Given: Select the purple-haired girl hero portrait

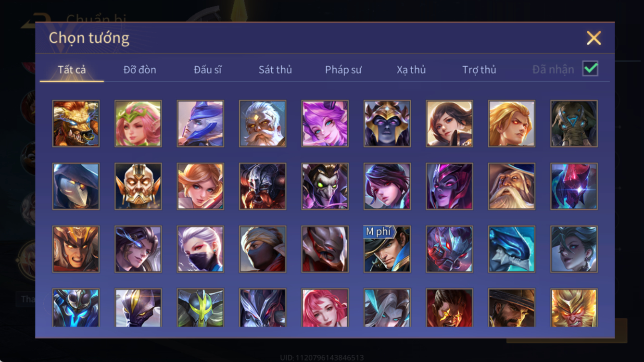Looking at the screenshot, I should (x=325, y=124).
